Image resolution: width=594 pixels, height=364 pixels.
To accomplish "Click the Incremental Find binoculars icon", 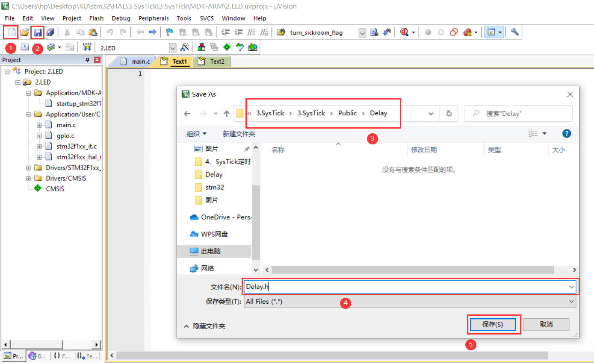I will point(387,32).
